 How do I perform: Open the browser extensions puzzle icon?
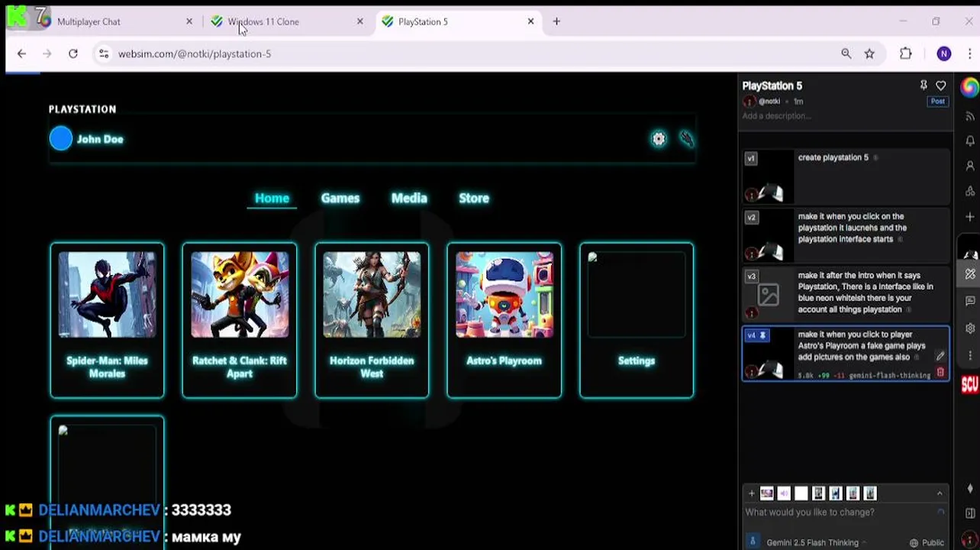click(906, 53)
